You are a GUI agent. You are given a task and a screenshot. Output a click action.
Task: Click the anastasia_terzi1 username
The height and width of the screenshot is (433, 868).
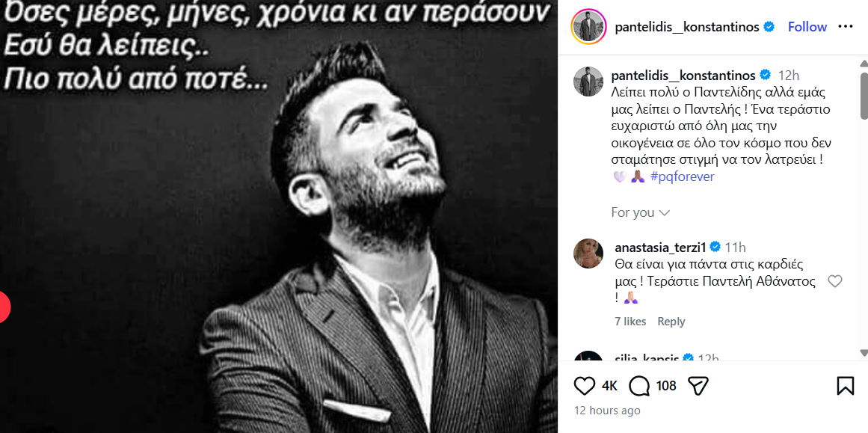pos(660,248)
